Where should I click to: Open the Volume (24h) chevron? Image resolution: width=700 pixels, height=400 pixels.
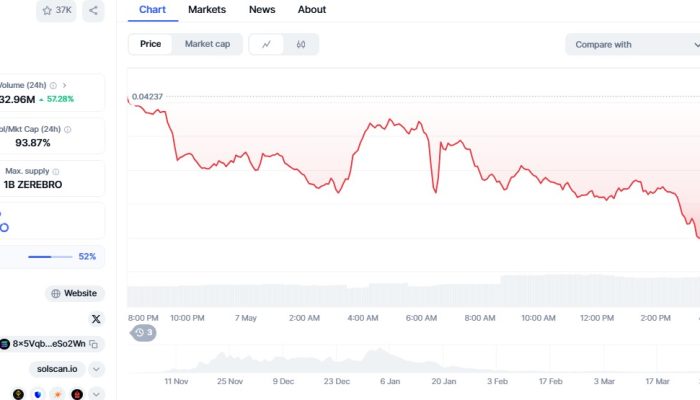65,86
